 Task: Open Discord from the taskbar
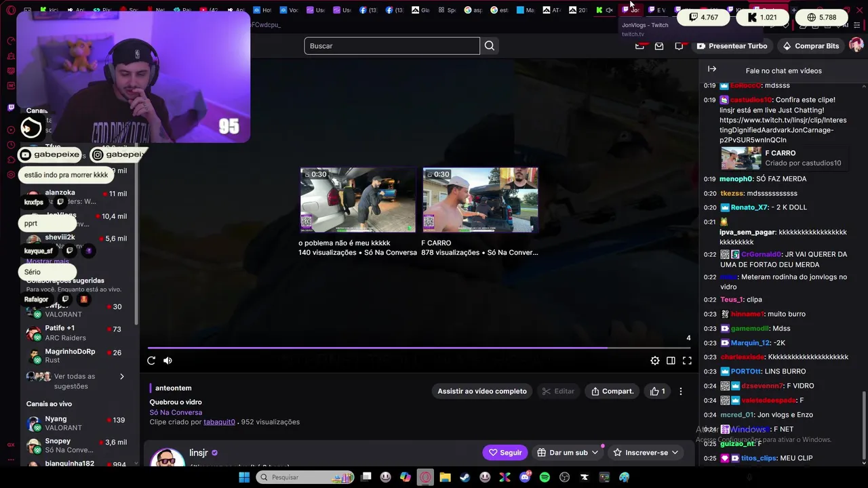pos(525,477)
